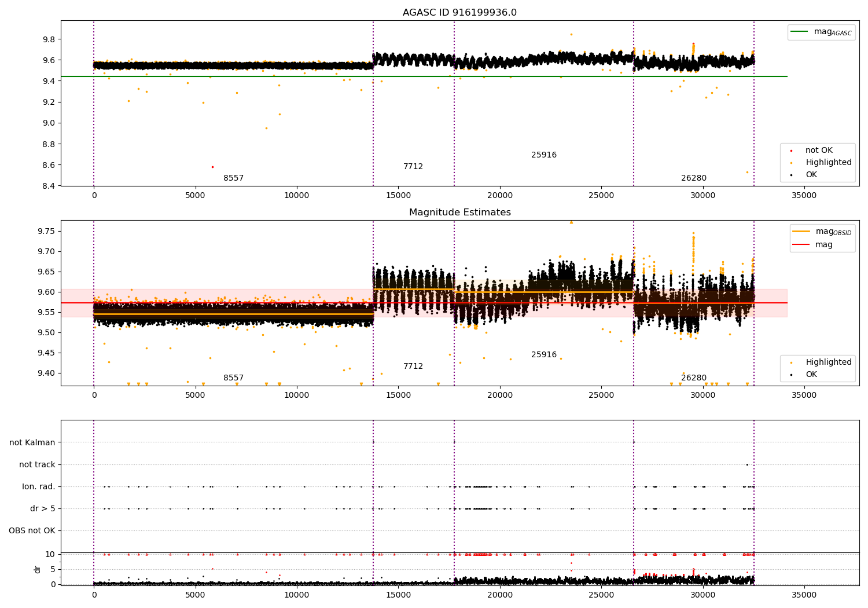This screenshot has height=608, width=868.
Task: Click observation label 25916 in top plot
Action: [x=544, y=155]
